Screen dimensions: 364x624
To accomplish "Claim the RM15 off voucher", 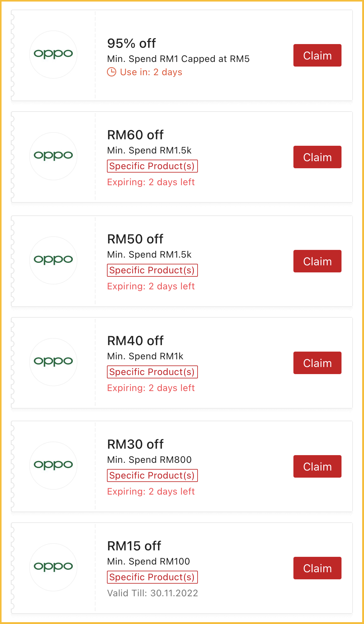I will pos(317,568).
